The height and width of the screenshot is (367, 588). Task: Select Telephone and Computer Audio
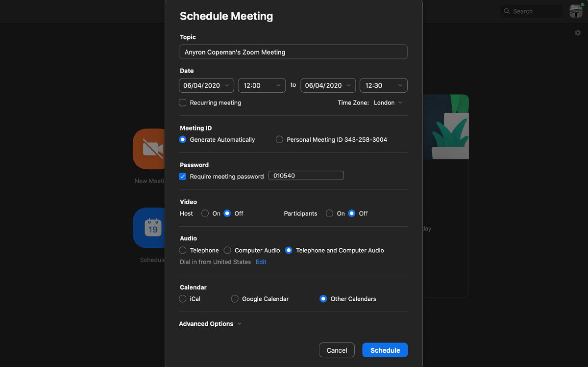pos(289,250)
